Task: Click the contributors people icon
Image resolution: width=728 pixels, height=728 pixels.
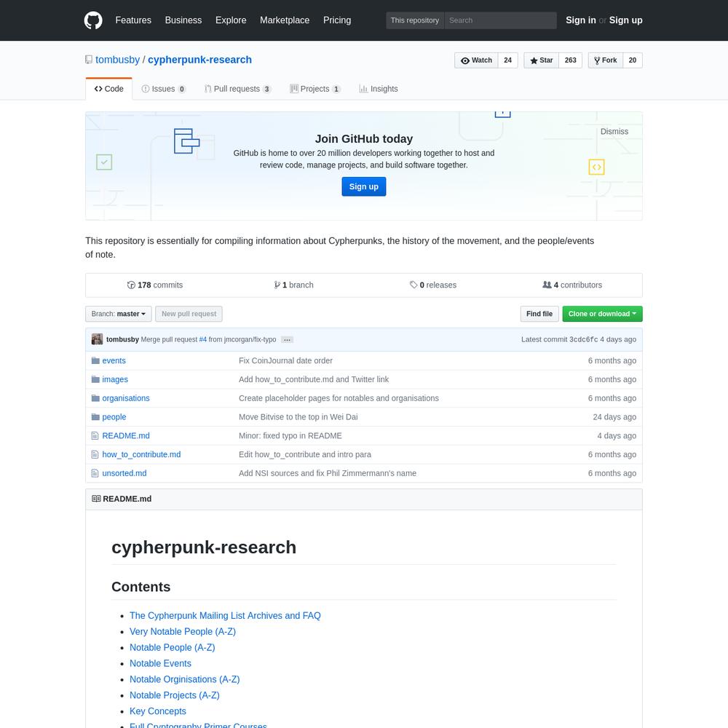Action: (x=547, y=285)
